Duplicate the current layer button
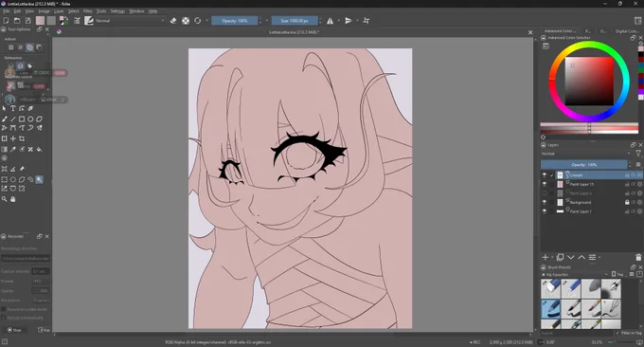 pos(560,257)
